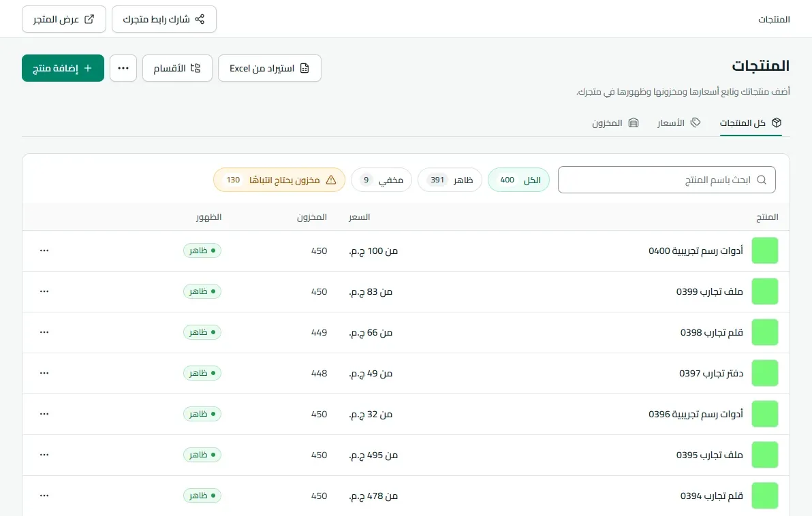Open row actions for ملف تجارب 0395
Viewport: 812px width, 516px height.
click(x=44, y=455)
